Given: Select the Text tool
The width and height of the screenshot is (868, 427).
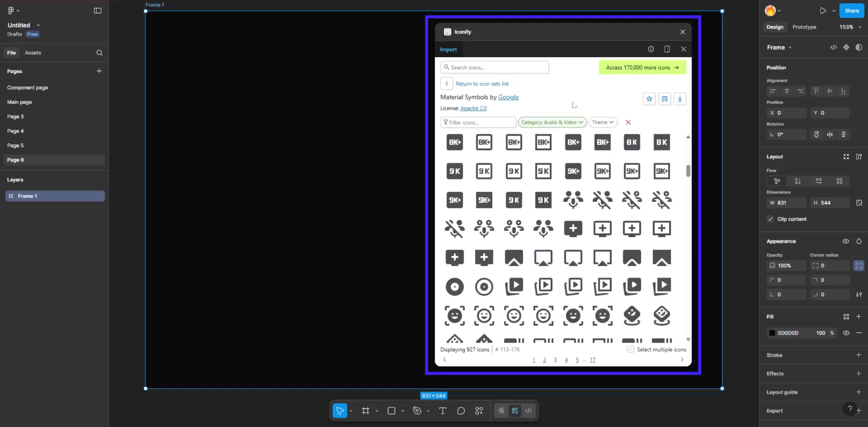Looking at the screenshot, I should point(442,411).
